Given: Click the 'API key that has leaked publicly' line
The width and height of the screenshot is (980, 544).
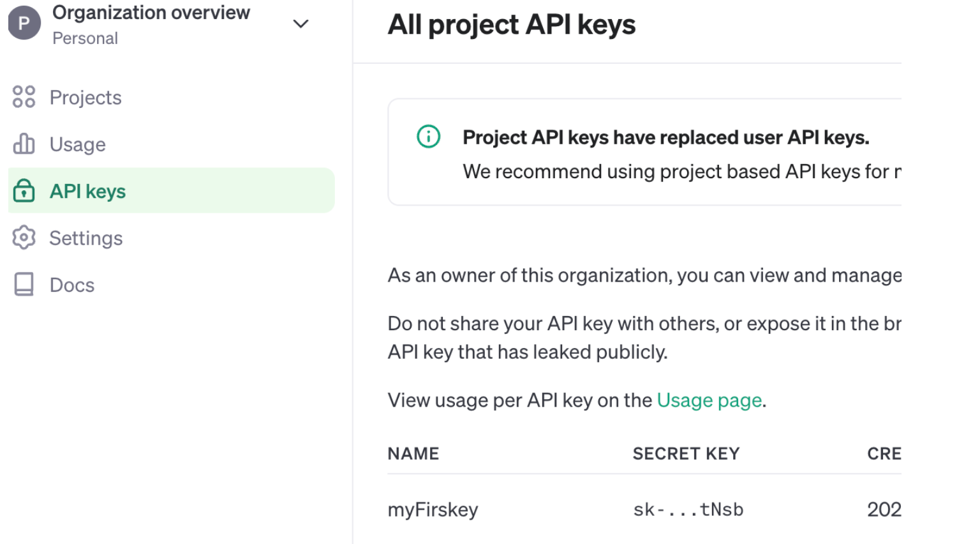Looking at the screenshot, I should click(x=528, y=352).
